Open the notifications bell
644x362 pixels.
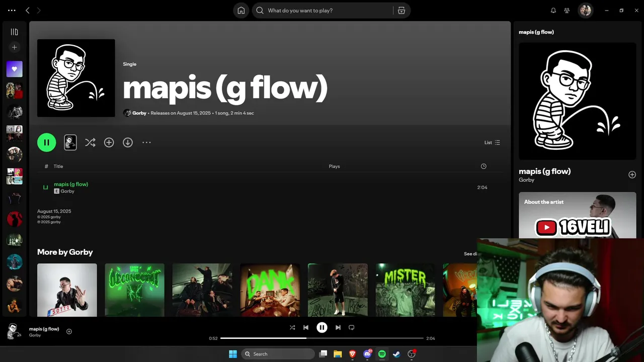click(x=553, y=11)
